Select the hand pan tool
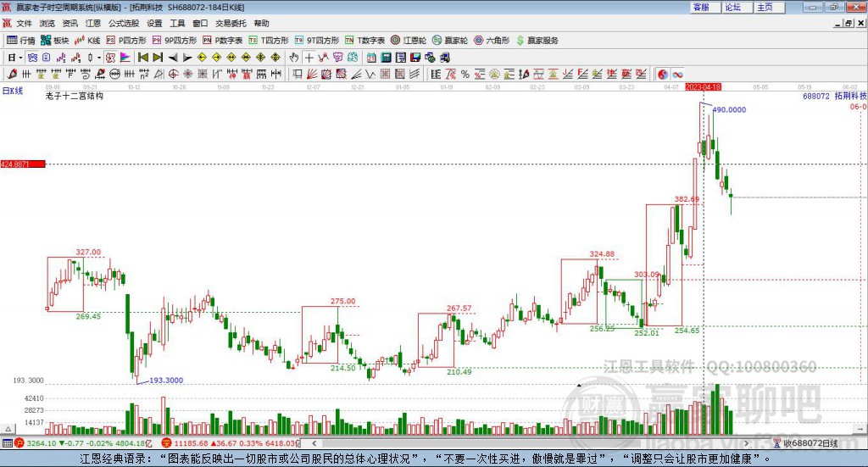Viewport: 868px width, 467px height. click(x=294, y=58)
